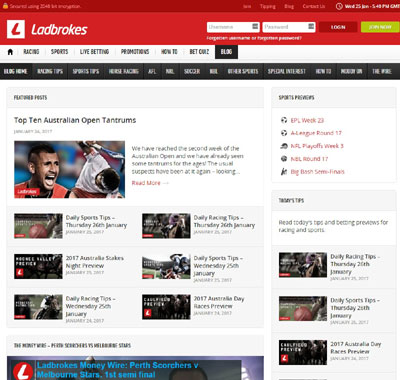
Task: Go to the home icon in navigation
Action: pos(10,52)
